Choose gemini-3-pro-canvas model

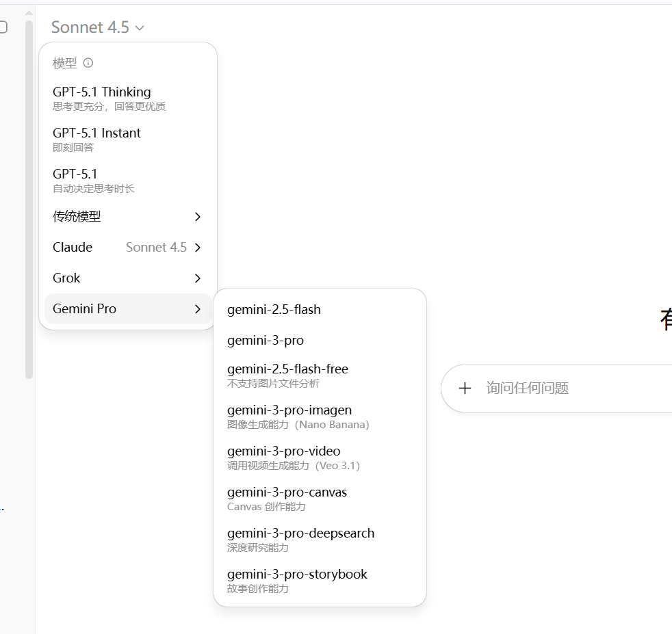pyautogui.click(x=287, y=498)
